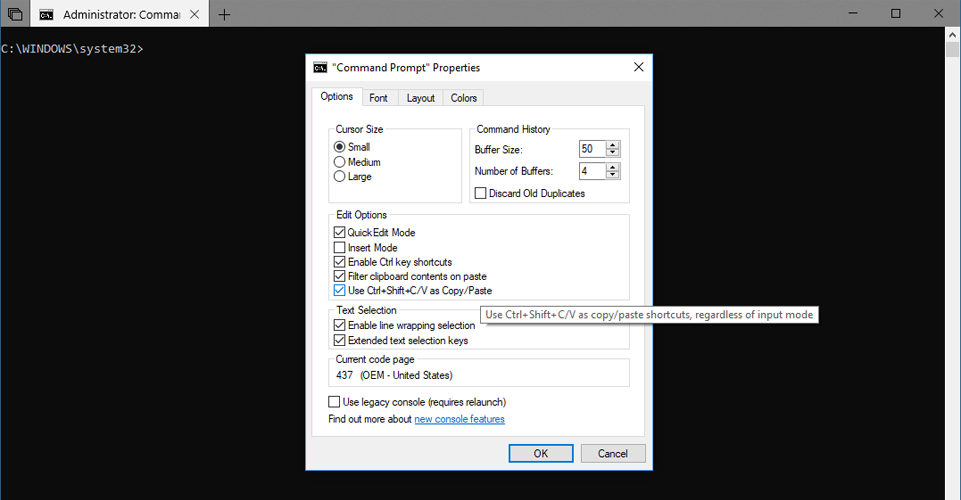Switch to the Options tab

(336, 97)
